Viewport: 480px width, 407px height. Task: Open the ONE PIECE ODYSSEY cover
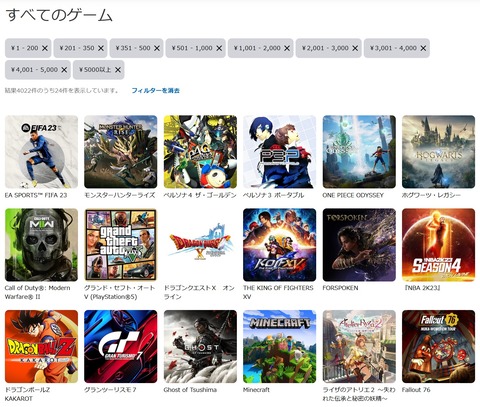[359, 152]
